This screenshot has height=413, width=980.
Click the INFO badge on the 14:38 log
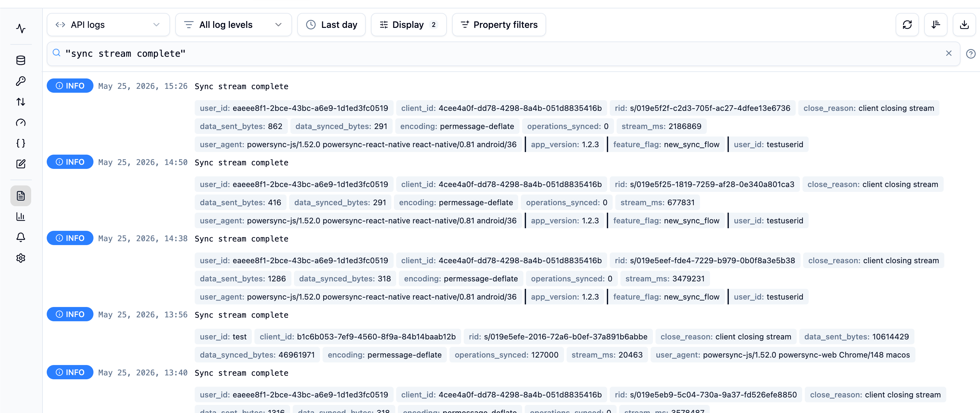70,238
